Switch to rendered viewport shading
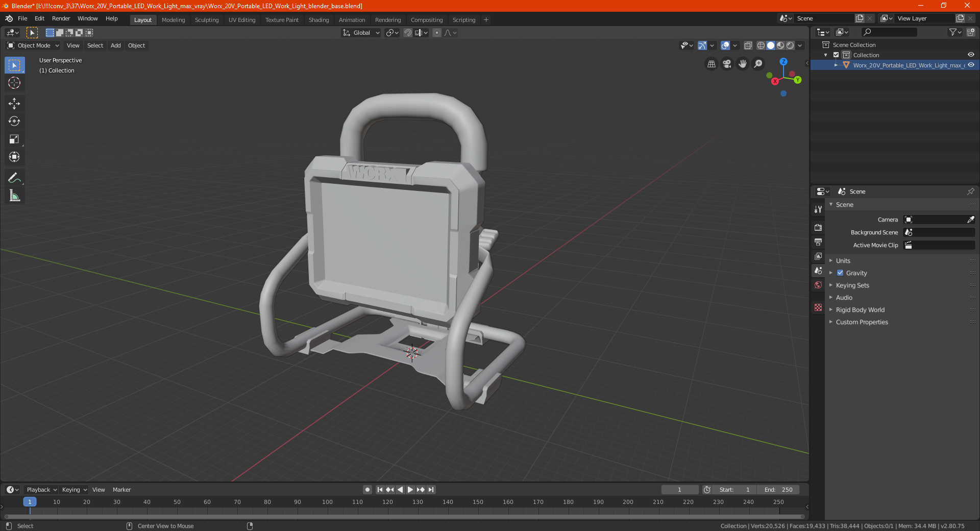The image size is (980, 531). (790, 45)
